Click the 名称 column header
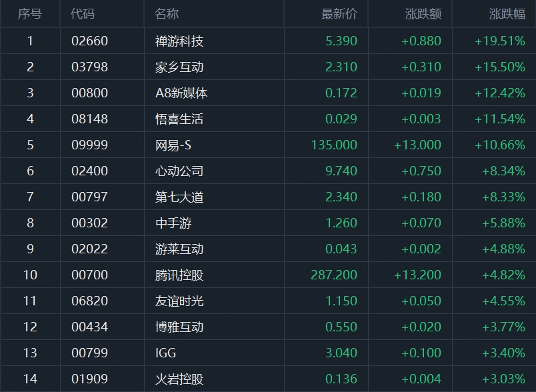The width and height of the screenshot is (536, 392). tap(167, 14)
